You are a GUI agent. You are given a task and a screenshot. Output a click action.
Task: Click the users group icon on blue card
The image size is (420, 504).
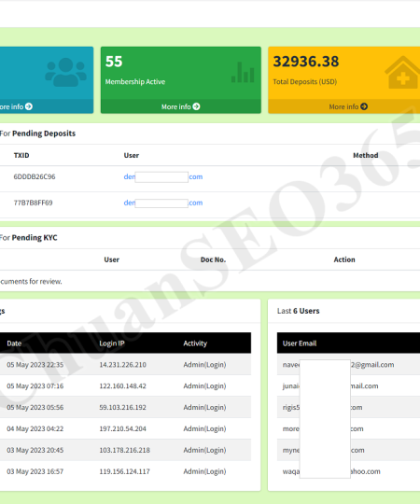(65, 72)
